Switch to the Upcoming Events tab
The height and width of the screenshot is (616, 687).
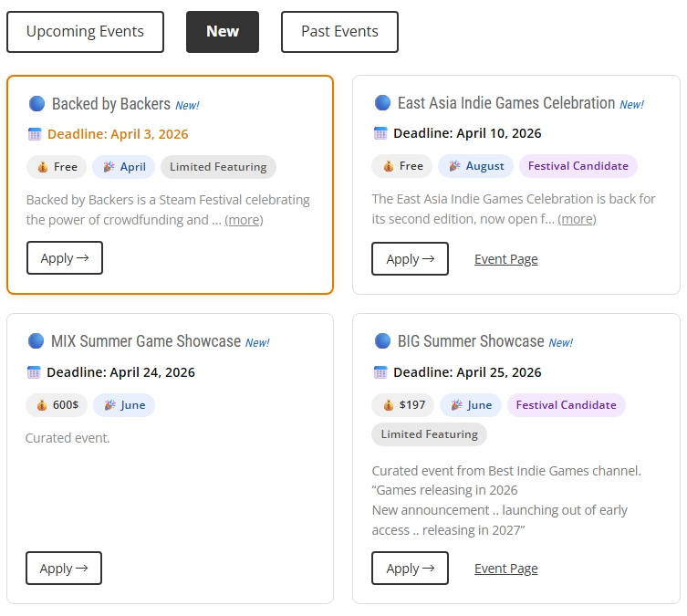click(x=85, y=32)
